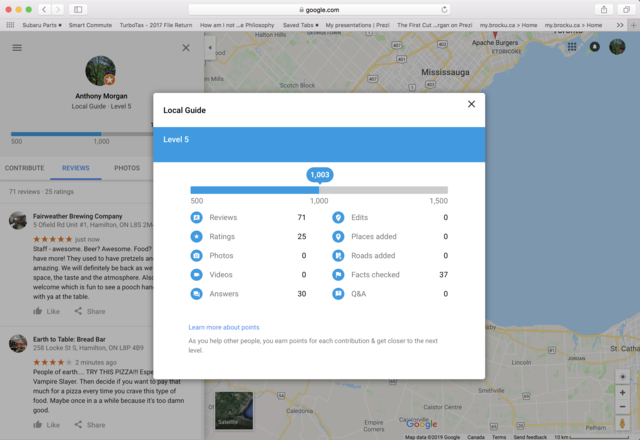
Task: Show all tabs in Safari
Action: (x=626, y=9)
